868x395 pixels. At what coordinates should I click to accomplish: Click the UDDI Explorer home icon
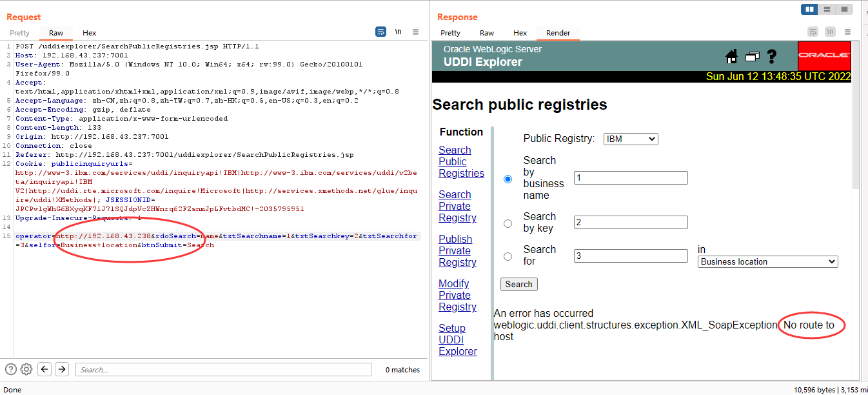pyautogui.click(x=731, y=57)
